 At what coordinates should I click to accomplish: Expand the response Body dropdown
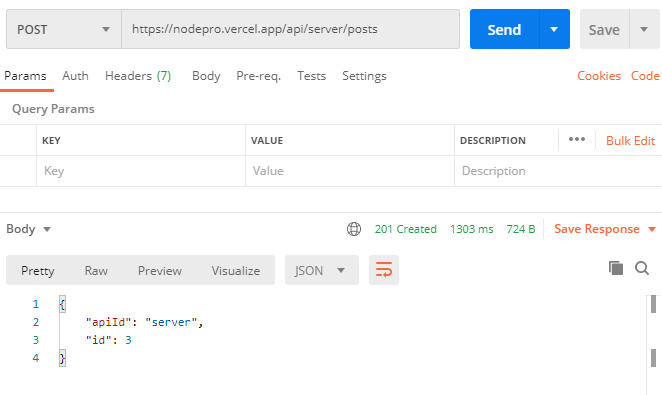click(x=28, y=229)
